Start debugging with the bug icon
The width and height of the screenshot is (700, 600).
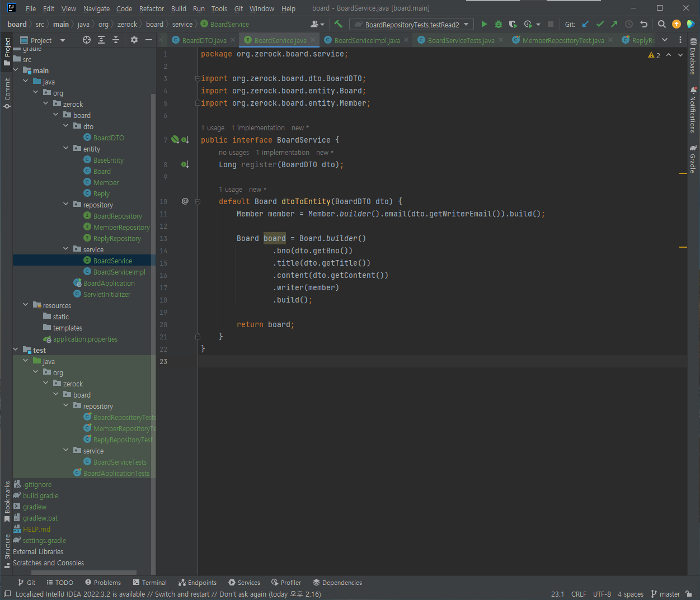coord(499,24)
